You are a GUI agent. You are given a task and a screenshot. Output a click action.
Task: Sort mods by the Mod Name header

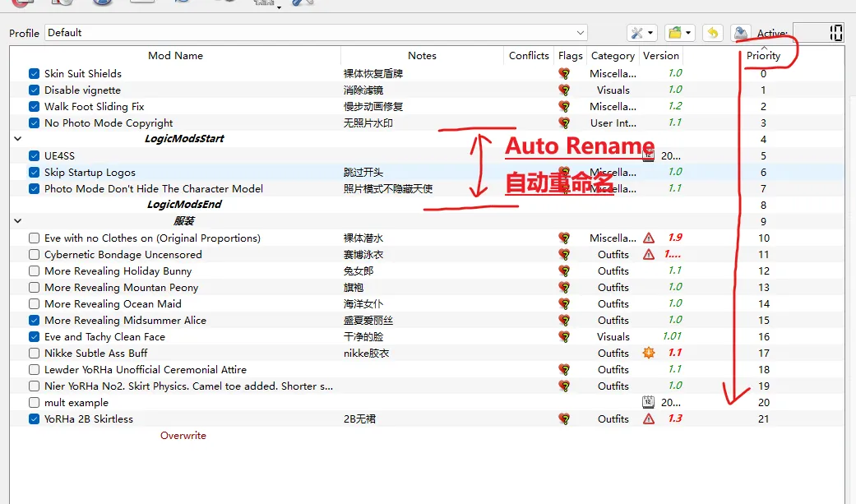(x=175, y=56)
